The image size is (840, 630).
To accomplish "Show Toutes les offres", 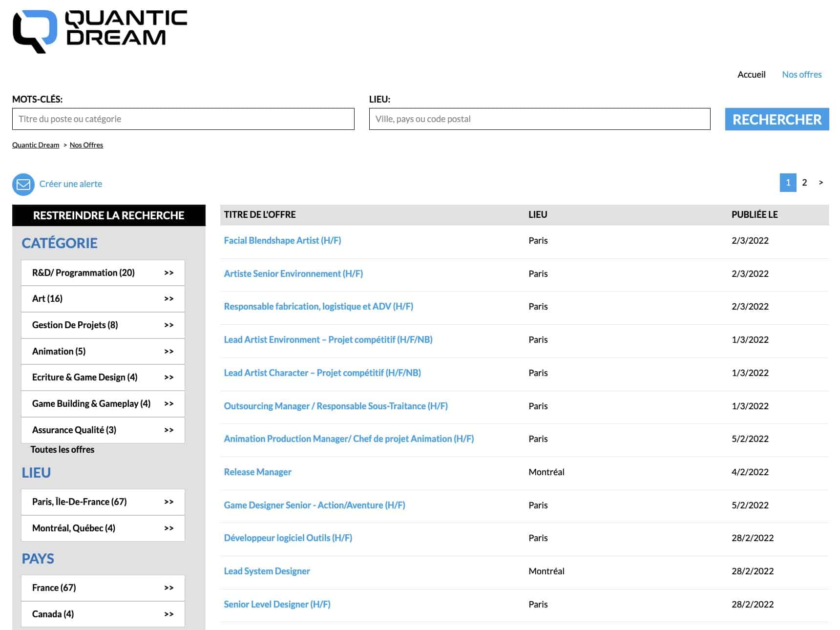I will pos(63,450).
